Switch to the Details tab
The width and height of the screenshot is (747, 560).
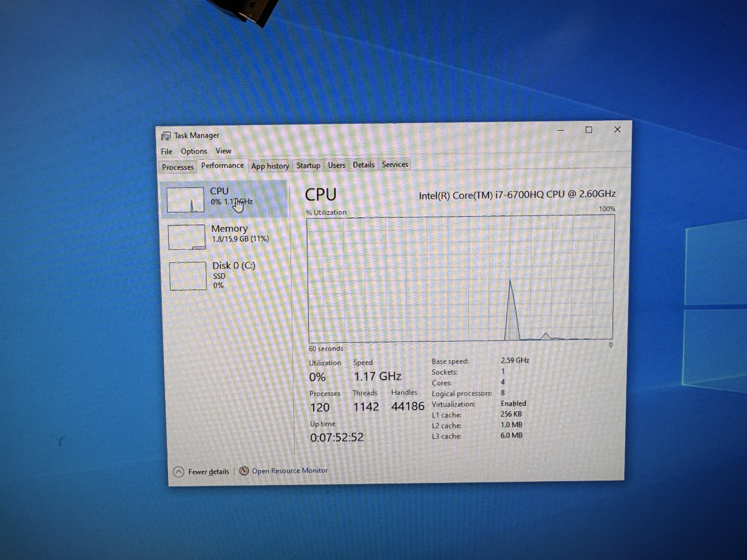coord(364,165)
